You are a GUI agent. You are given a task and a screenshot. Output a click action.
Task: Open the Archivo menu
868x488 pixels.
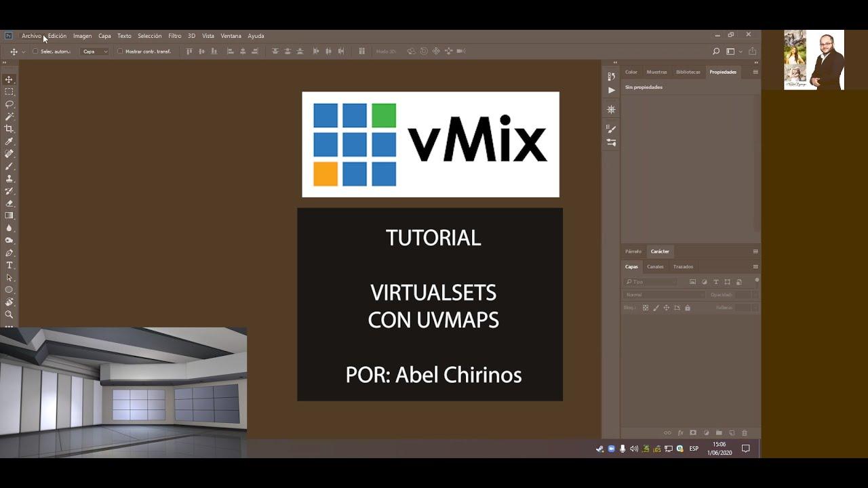tap(31, 36)
